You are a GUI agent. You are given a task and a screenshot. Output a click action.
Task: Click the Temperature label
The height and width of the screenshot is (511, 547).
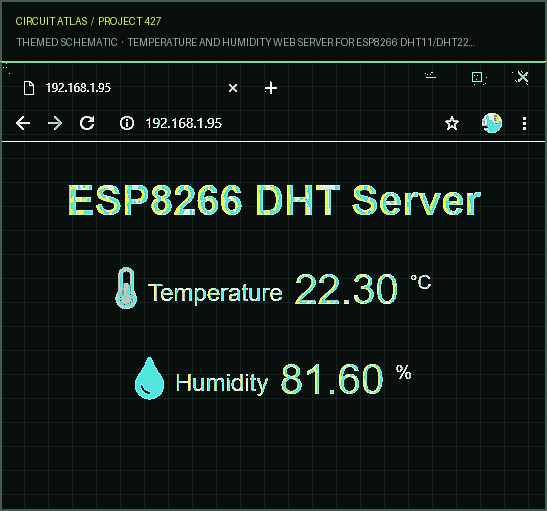pos(215,293)
